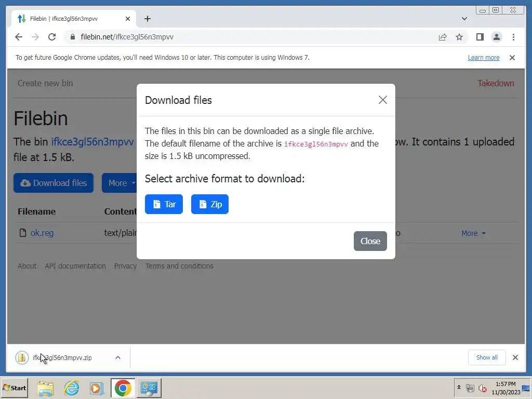Viewport: 532px width, 399px height.
Task: Click the pink archive filename code text
Action: (316, 144)
